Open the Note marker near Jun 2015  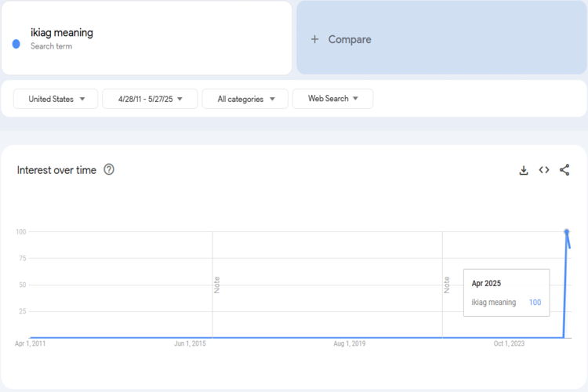tap(216, 285)
